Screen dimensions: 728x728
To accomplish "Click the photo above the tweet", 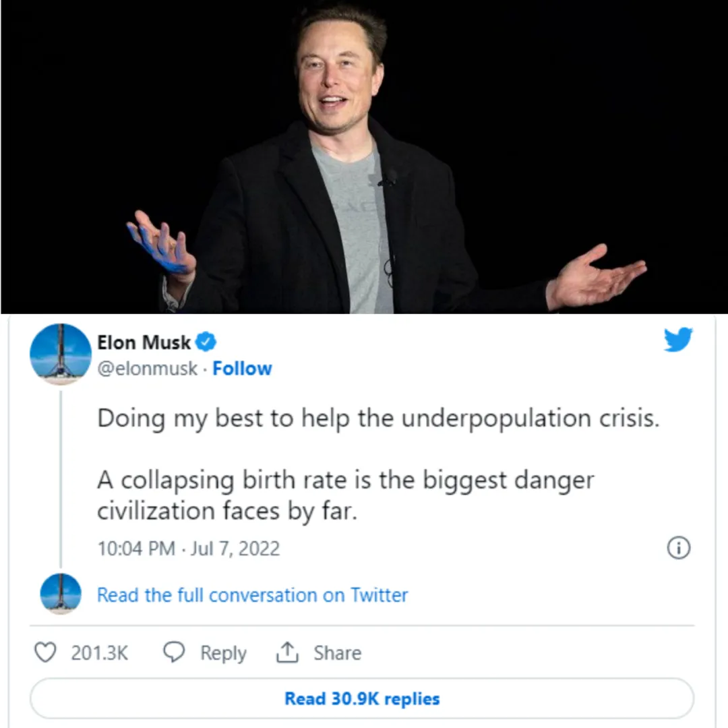I will 364,157.
